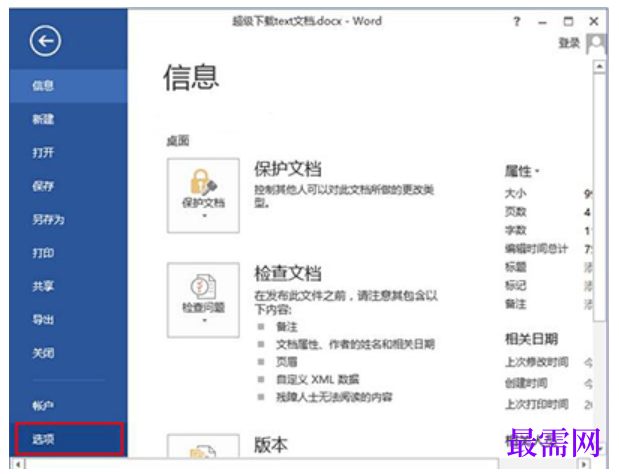
Task: Open the 帐户 (Account) page
Action: (x=68, y=405)
